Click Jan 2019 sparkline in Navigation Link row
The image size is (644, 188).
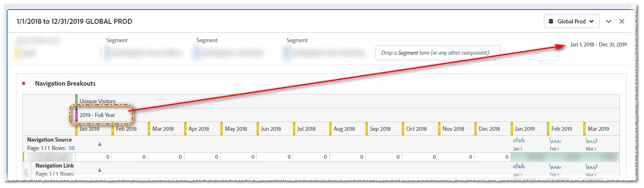pyautogui.click(x=518, y=166)
